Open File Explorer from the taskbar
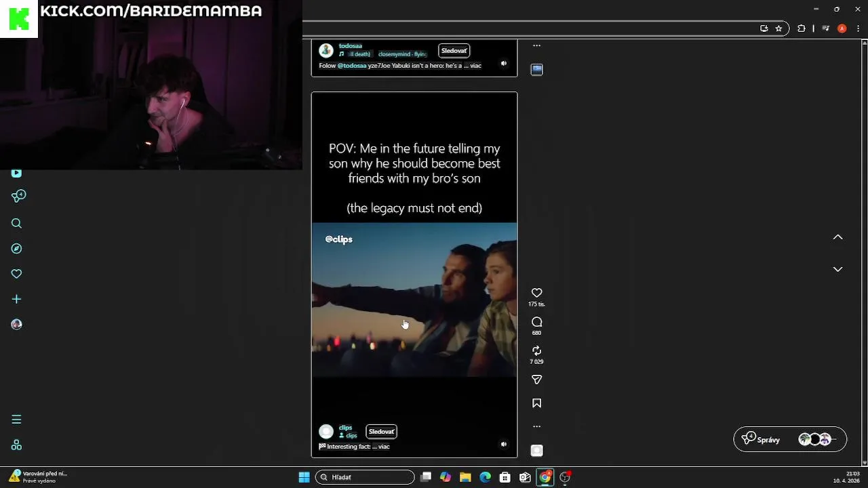Viewport: 868px width, 488px height. click(x=465, y=477)
